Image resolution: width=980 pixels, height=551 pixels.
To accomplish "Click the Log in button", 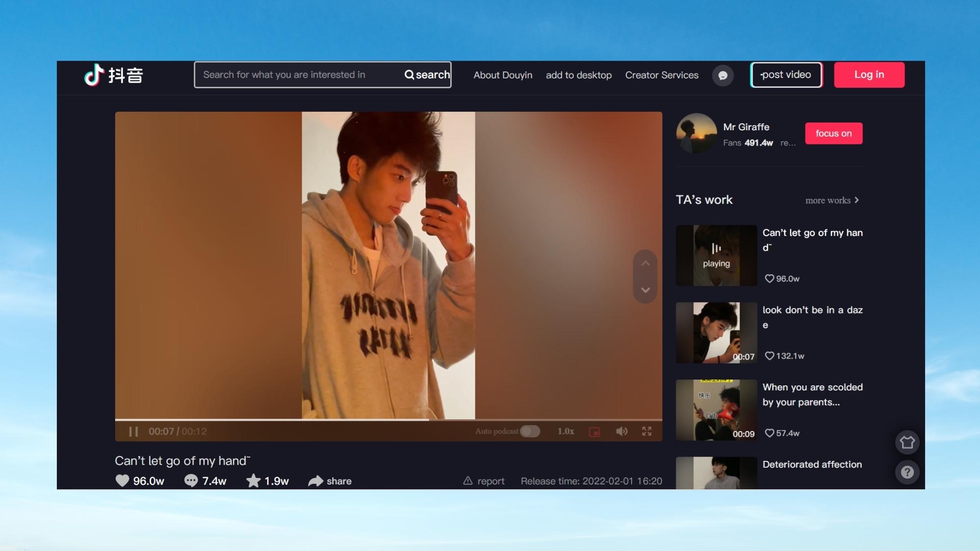I will click(869, 74).
